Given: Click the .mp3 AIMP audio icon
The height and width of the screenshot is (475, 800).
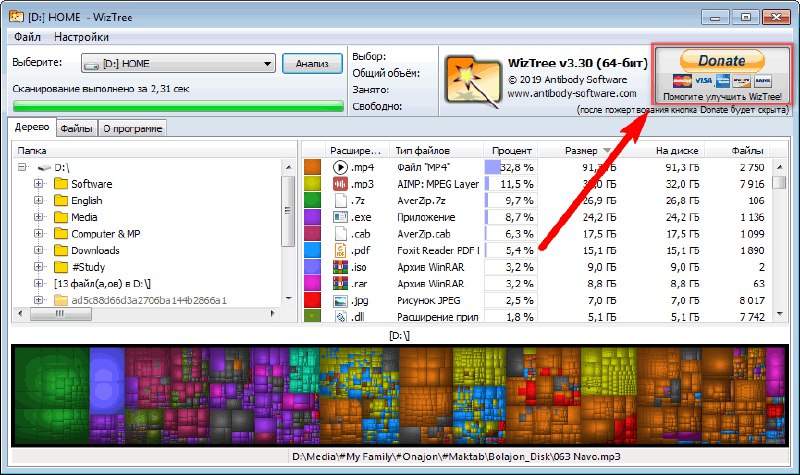Looking at the screenshot, I should [x=340, y=184].
